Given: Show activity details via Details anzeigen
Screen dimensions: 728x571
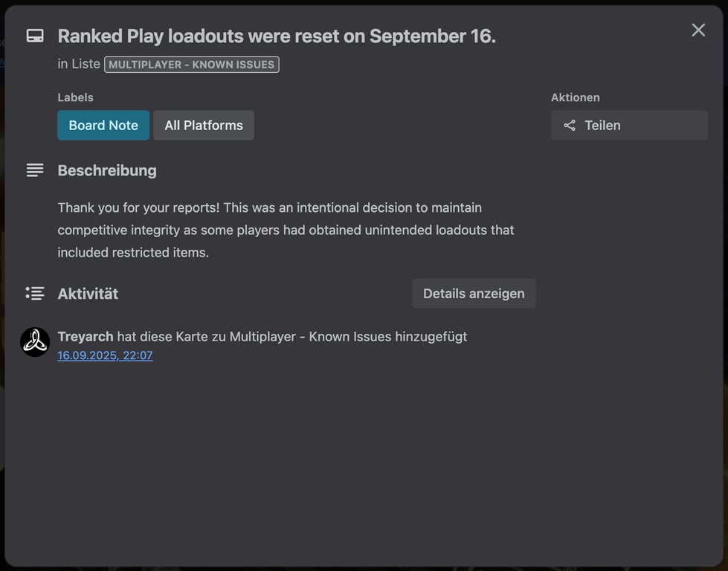Looking at the screenshot, I should click(474, 294).
